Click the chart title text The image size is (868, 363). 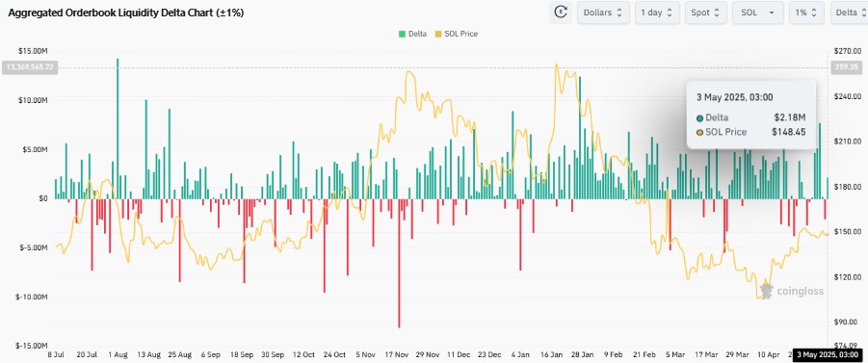coord(125,13)
